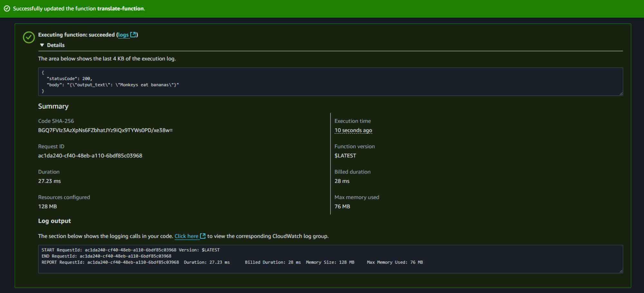This screenshot has height=293, width=644.
Task: Click external link icon beside logs
Action: tap(133, 34)
